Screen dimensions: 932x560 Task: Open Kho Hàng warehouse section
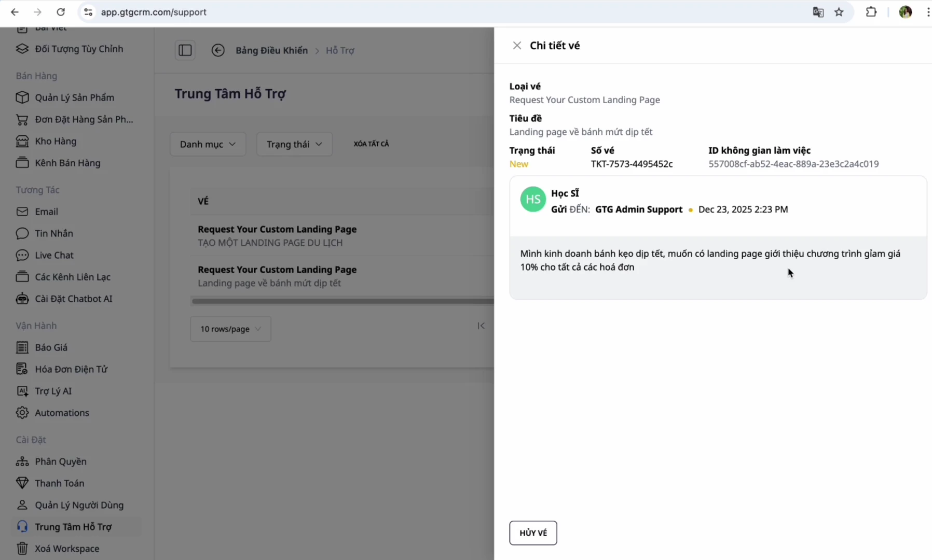[x=56, y=141]
